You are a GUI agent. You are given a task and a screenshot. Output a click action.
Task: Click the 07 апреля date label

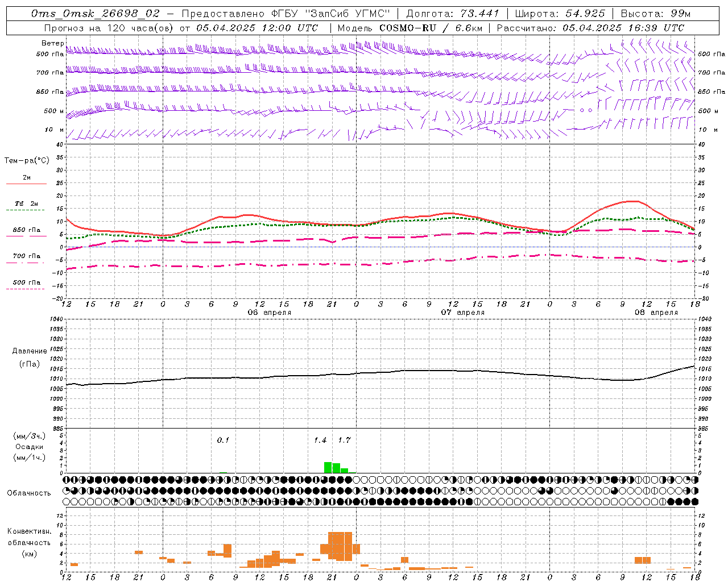pyautogui.click(x=463, y=313)
